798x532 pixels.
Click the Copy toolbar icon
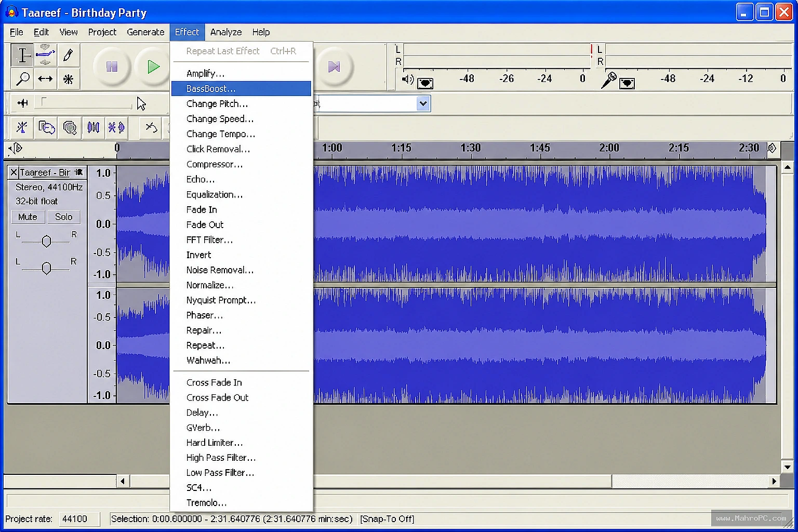46,127
